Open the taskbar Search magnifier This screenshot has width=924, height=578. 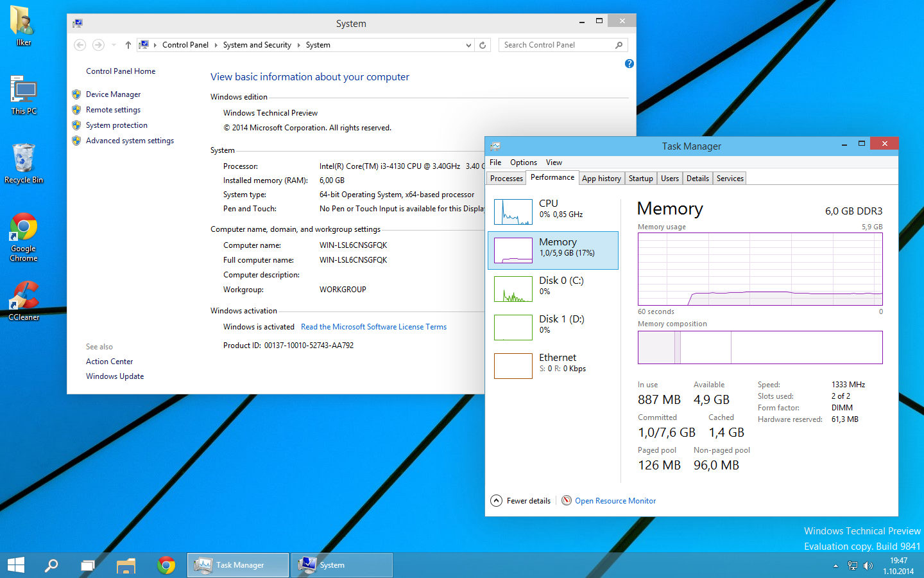(51, 565)
